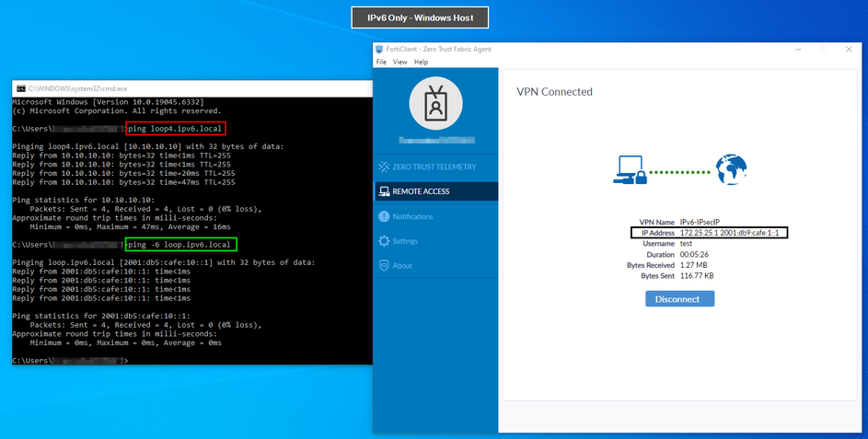Click the About shield icon
The height and width of the screenshot is (439, 868).
click(384, 266)
